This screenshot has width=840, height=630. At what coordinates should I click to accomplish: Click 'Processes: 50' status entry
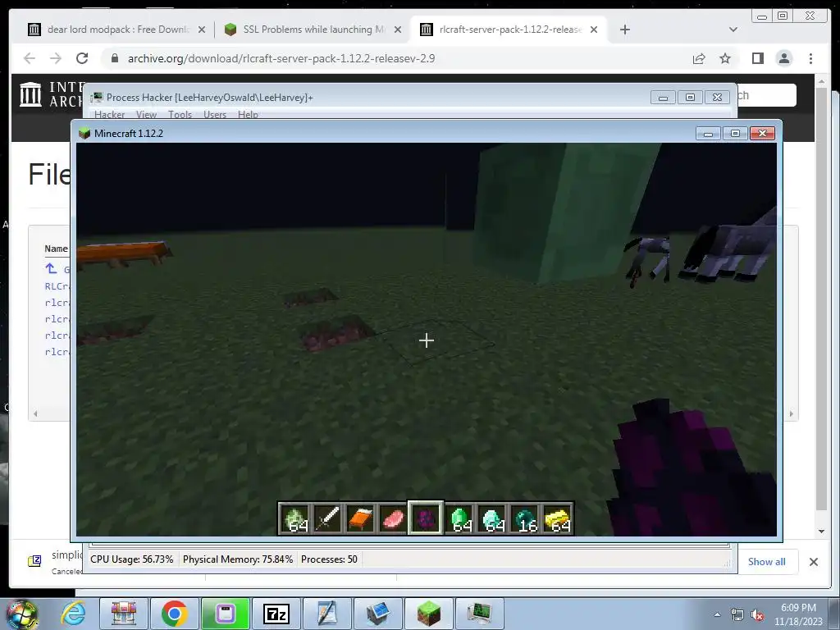point(329,559)
